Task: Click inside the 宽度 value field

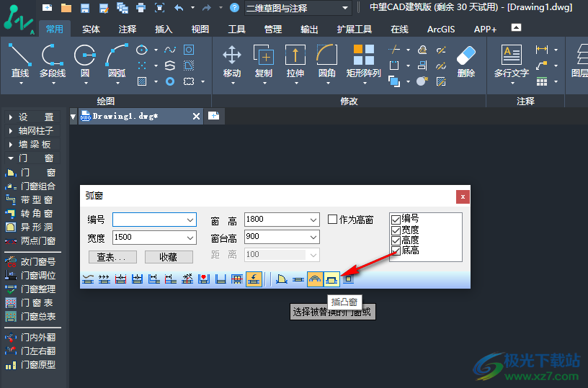Action: coord(149,238)
